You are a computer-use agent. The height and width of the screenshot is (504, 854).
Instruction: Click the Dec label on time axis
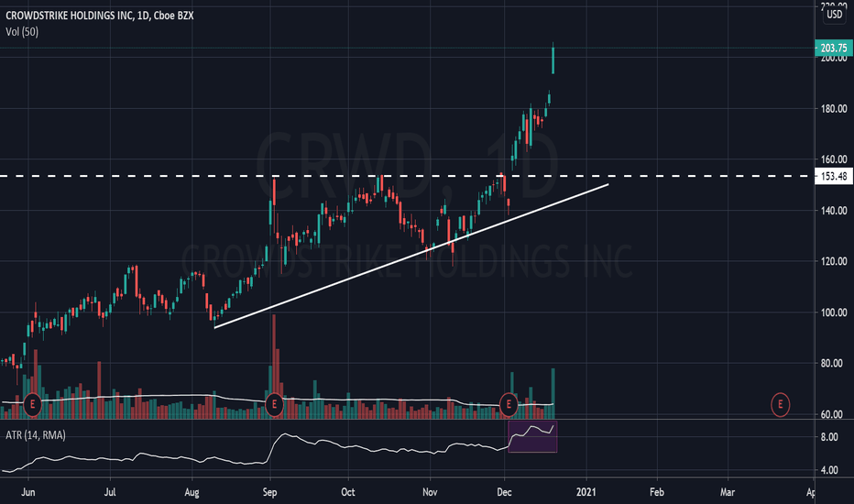click(504, 493)
